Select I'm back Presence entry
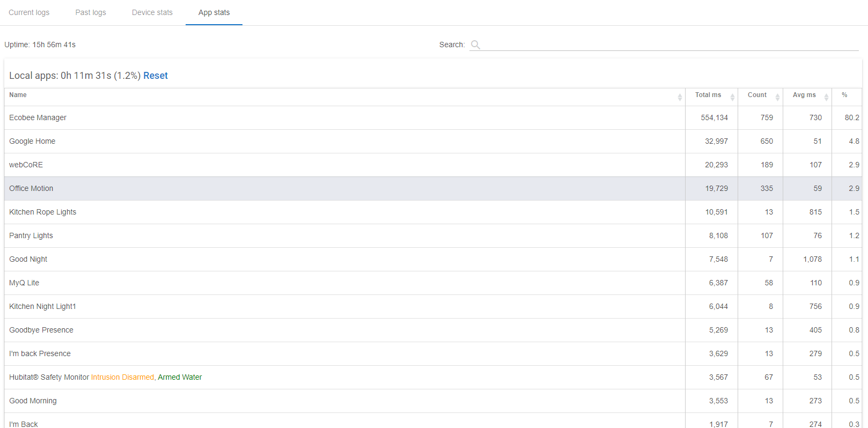 40,353
